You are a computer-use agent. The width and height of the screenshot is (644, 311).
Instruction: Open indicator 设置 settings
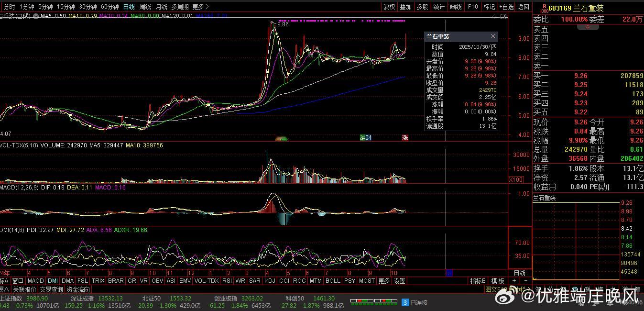(400, 281)
